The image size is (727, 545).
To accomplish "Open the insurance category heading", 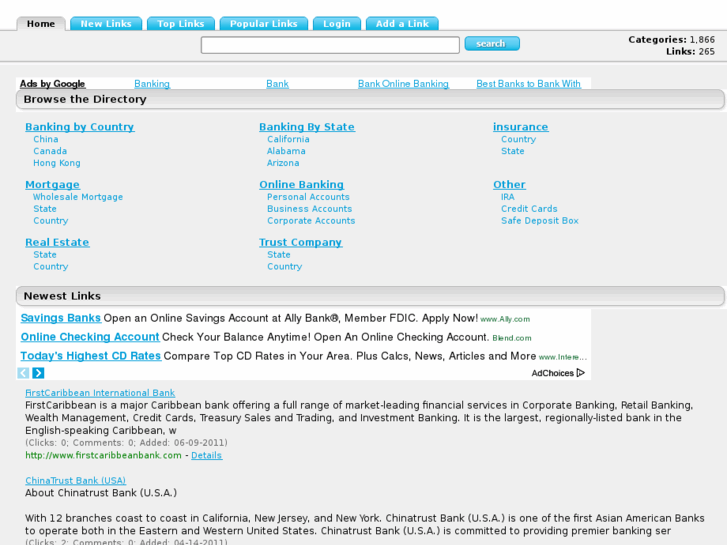I will click(x=520, y=127).
